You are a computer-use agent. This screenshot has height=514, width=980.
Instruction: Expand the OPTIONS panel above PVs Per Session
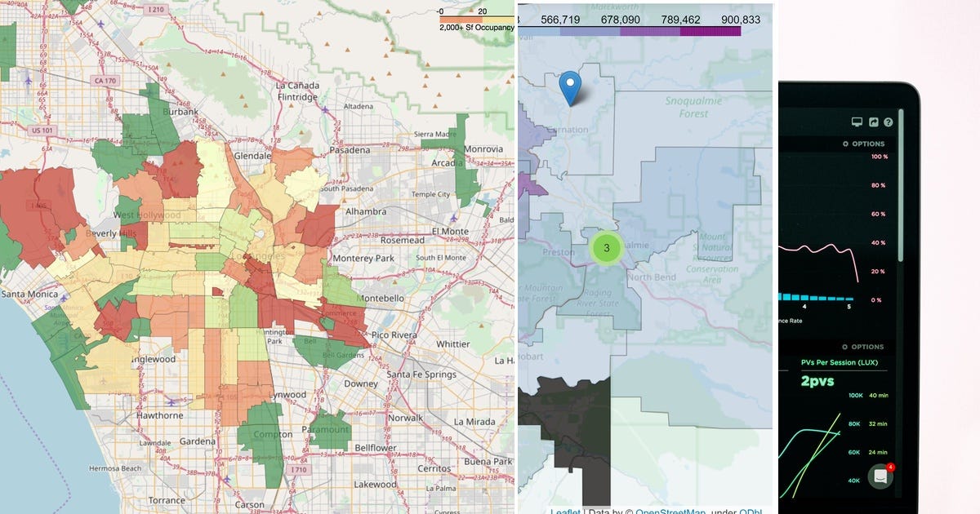867,347
